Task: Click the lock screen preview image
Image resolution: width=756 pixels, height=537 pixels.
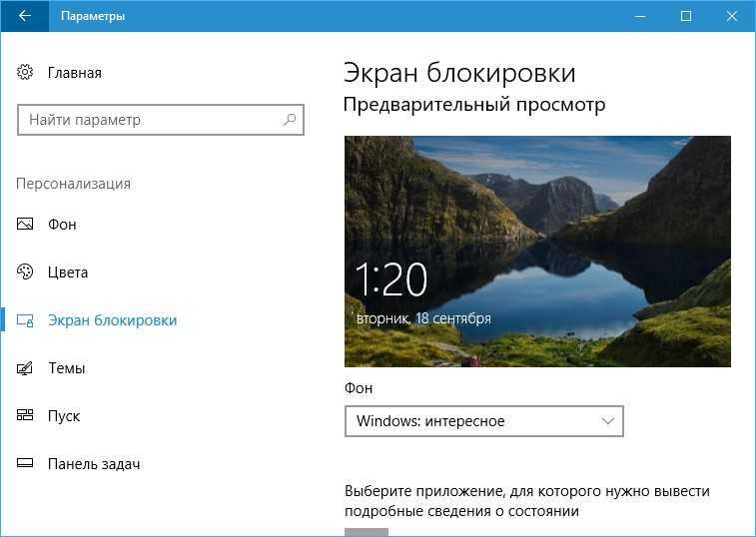Action: [537, 252]
